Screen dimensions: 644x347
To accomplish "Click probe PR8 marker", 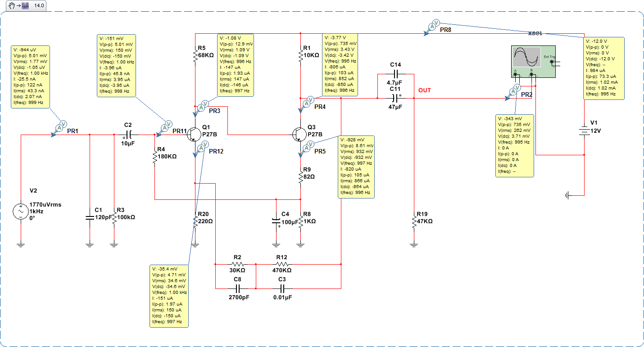I will [x=431, y=28].
